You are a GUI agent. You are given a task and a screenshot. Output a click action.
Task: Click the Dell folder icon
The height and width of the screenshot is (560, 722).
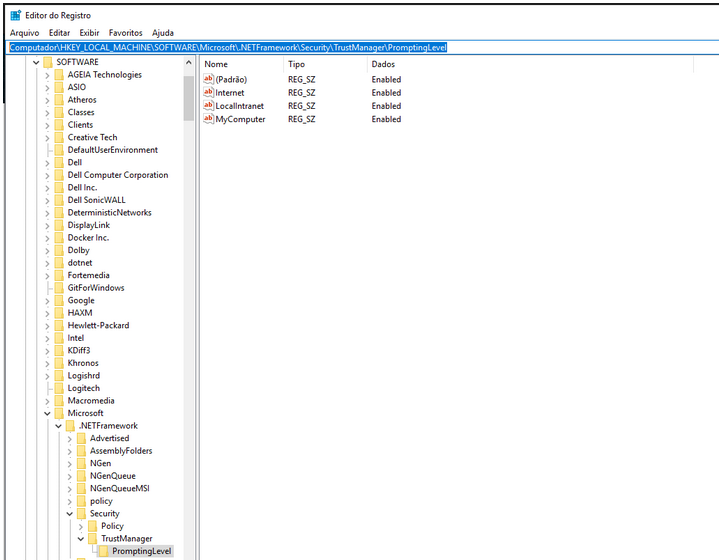click(x=59, y=162)
